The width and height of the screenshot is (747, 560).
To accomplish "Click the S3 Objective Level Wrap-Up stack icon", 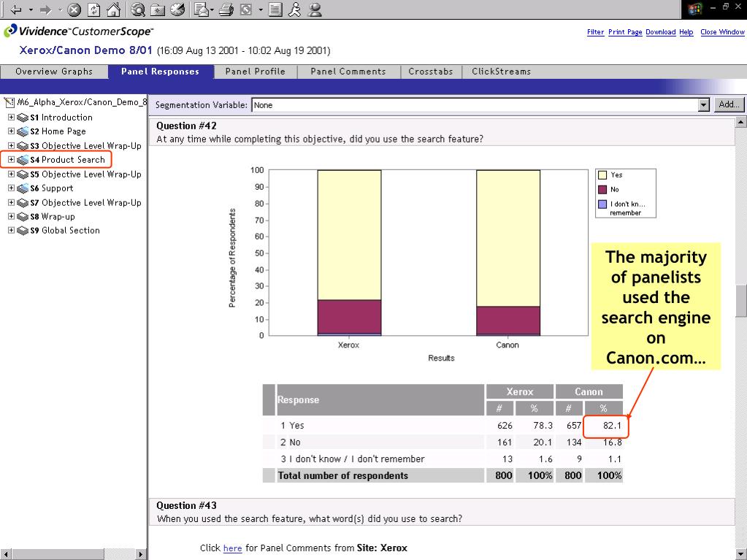I will 23,146.
